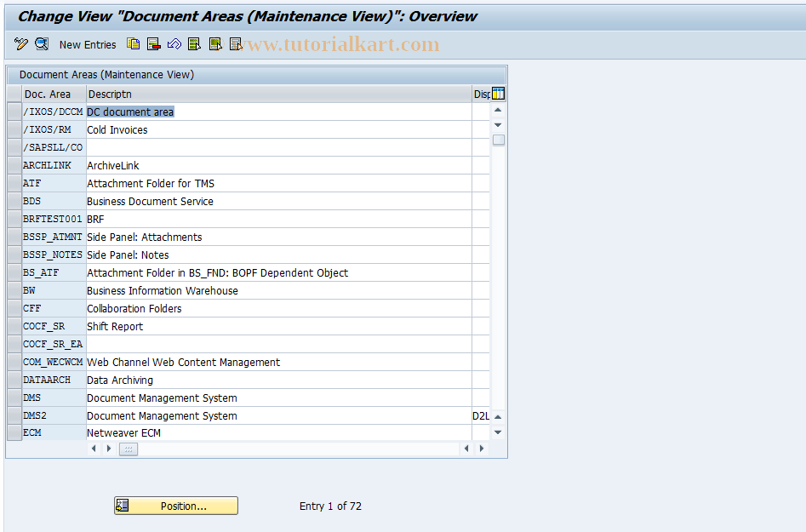Click the Select Block icon
Screen dimensions: 806x532
pos(214,44)
